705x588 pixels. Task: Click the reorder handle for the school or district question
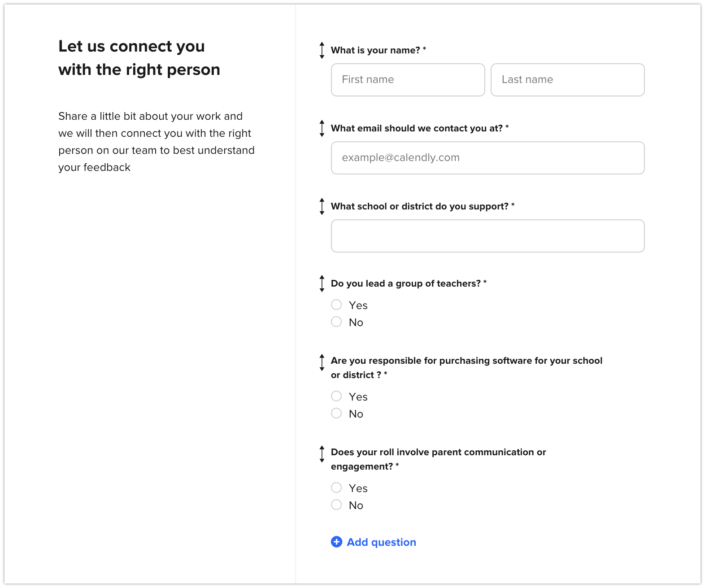(x=322, y=206)
